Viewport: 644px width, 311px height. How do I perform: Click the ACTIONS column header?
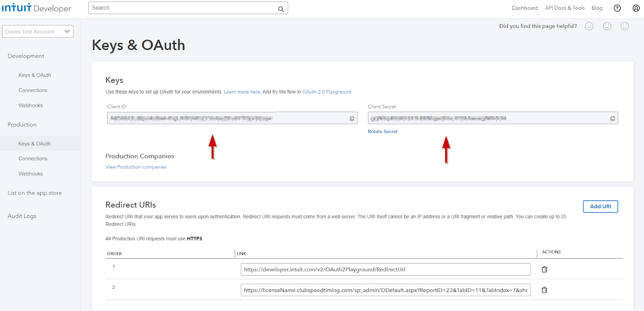click(551, 252)
